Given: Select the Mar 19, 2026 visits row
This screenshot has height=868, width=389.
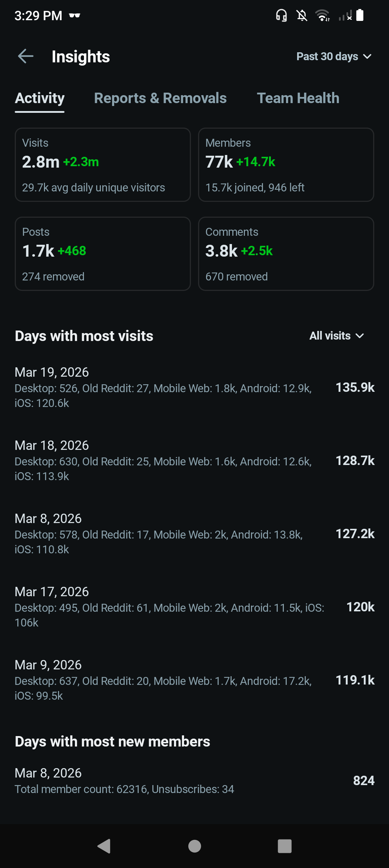Looking at the screenshot, I should pos(194,387).
